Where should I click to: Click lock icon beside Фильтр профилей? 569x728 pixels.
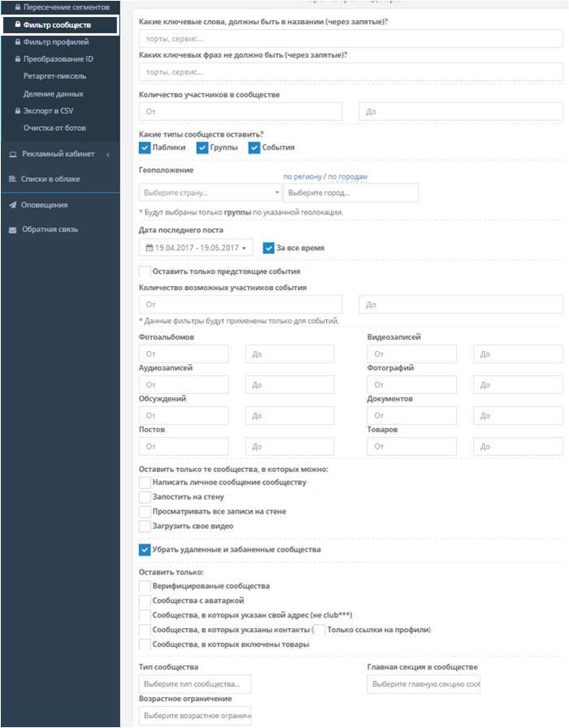tap(17, 41)
